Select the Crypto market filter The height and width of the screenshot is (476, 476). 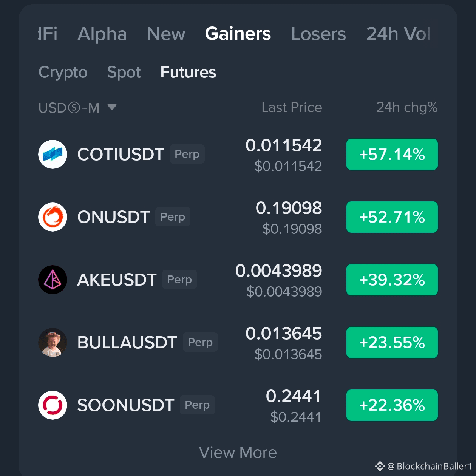(63, 72)
